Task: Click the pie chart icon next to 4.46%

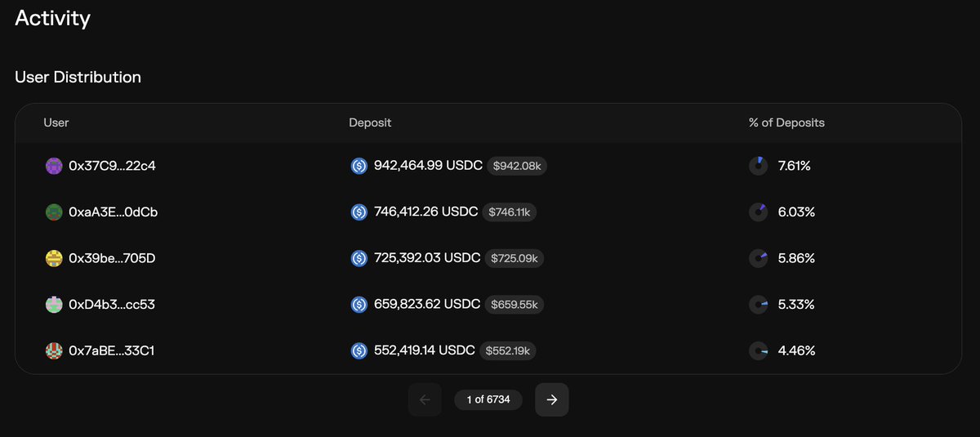Action: (x=758, y=350)
